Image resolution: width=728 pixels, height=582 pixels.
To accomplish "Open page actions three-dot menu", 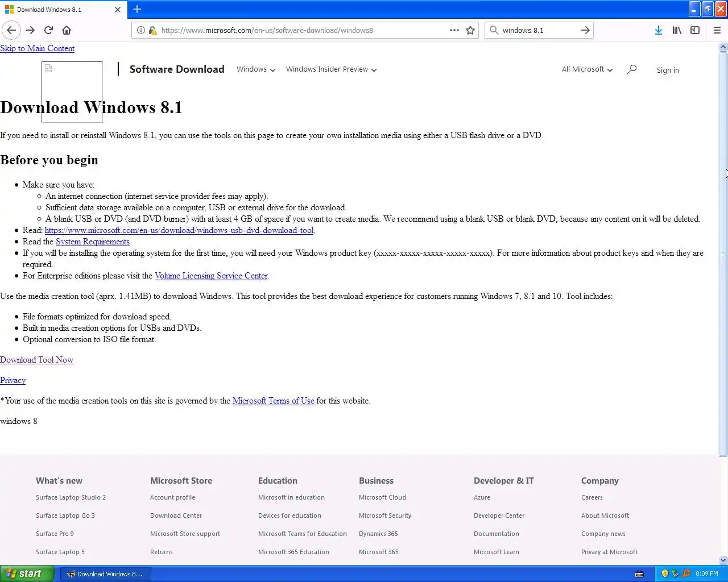I will tap(454, 30).
